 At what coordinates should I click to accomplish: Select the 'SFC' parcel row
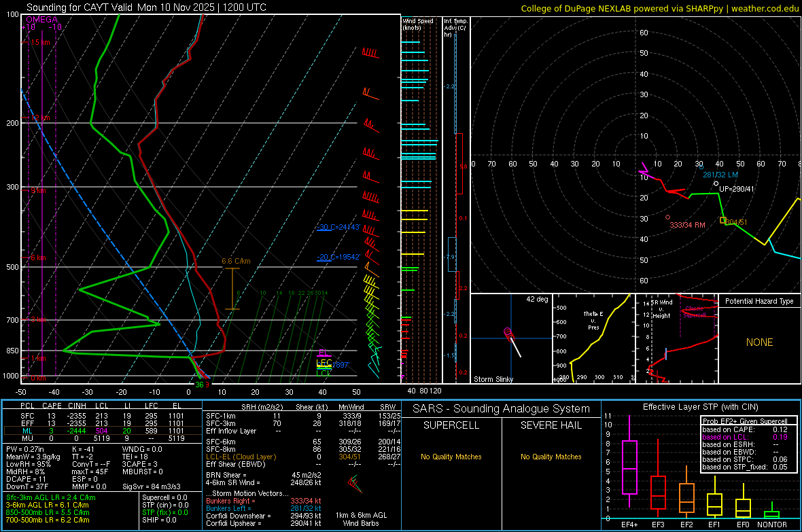pyautogui.click(x=101, y=416)
